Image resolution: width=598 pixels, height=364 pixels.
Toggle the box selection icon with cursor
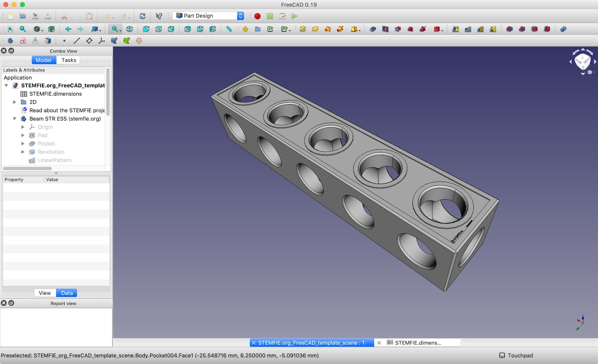point(51,29)
